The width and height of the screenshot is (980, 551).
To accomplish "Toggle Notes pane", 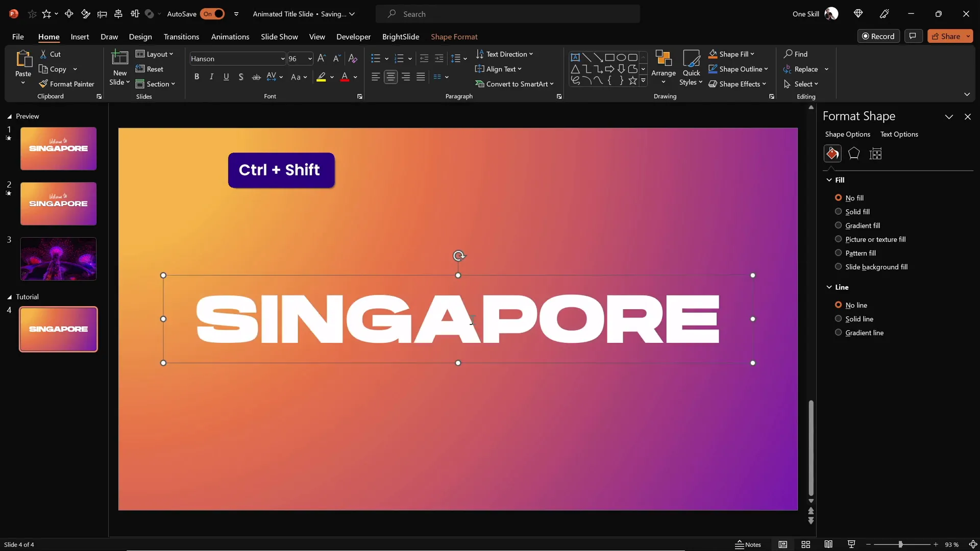I will click(748, 544).
